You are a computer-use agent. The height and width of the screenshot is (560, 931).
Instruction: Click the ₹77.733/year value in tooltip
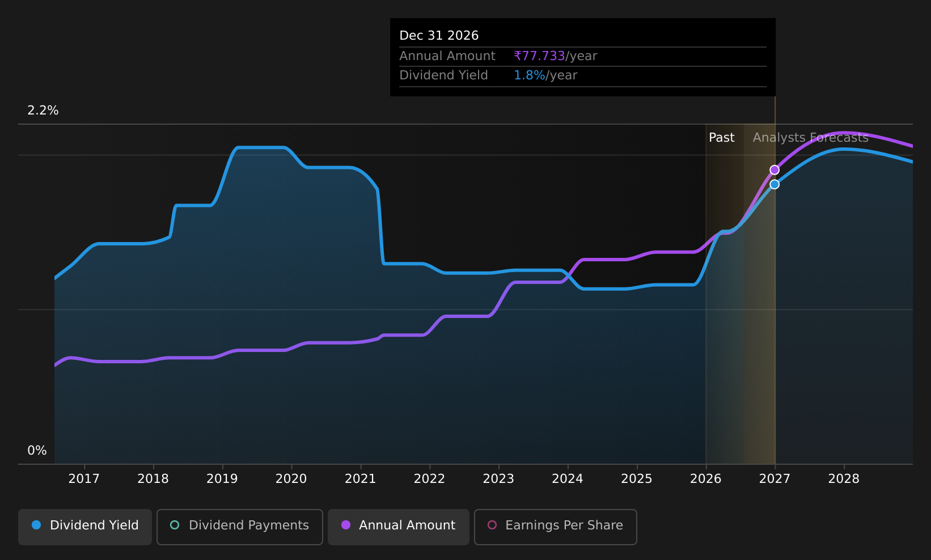[556, 56]
